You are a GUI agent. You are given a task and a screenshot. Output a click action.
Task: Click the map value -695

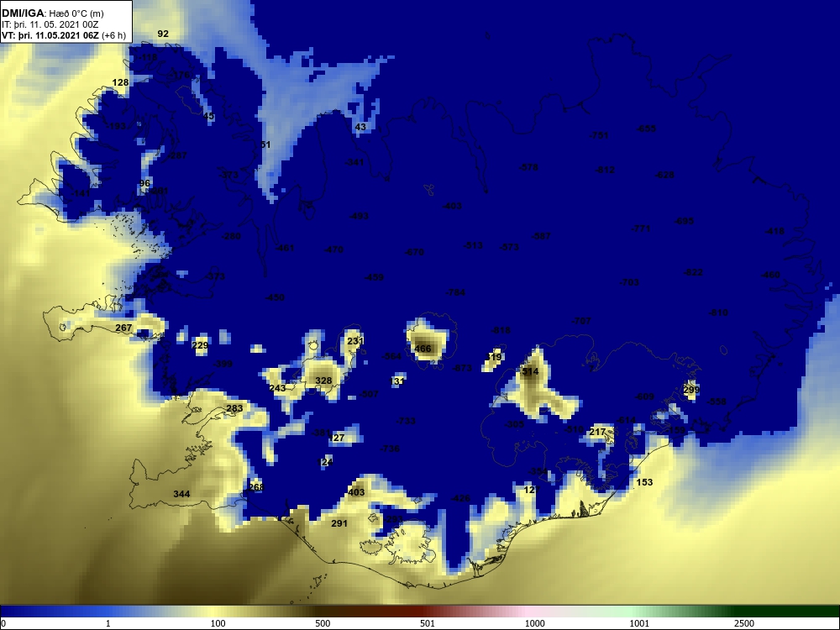684,221
